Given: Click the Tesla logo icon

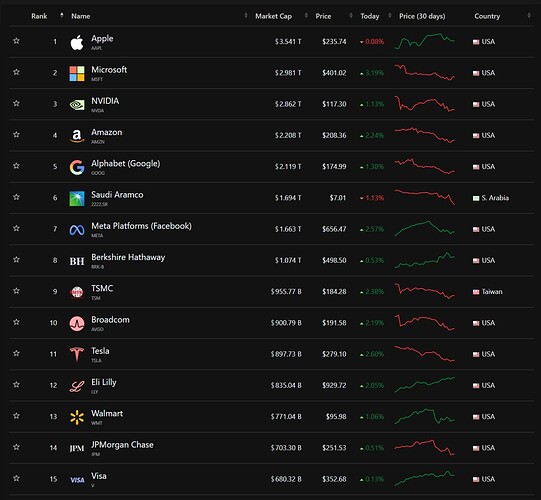Looking at the screenshot, I should (x=77, y=355).
